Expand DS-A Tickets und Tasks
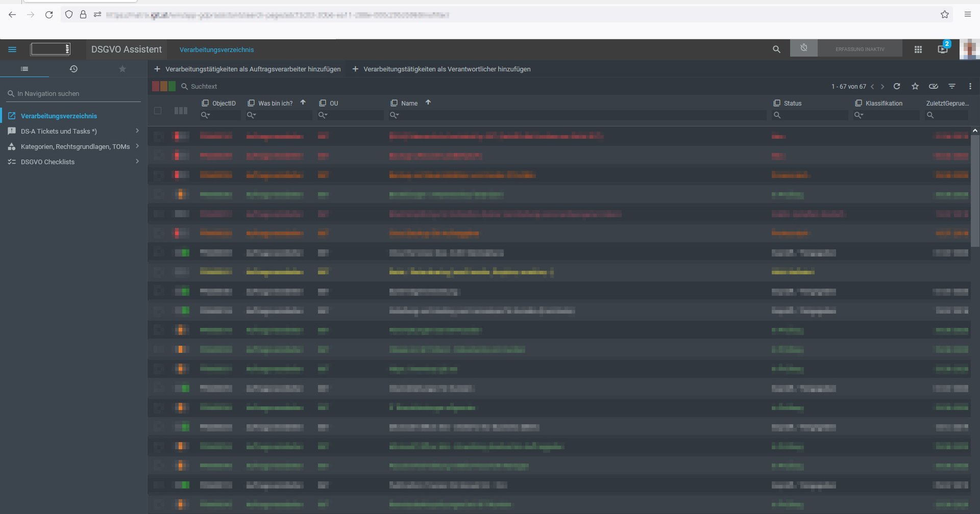 point(137,131)
